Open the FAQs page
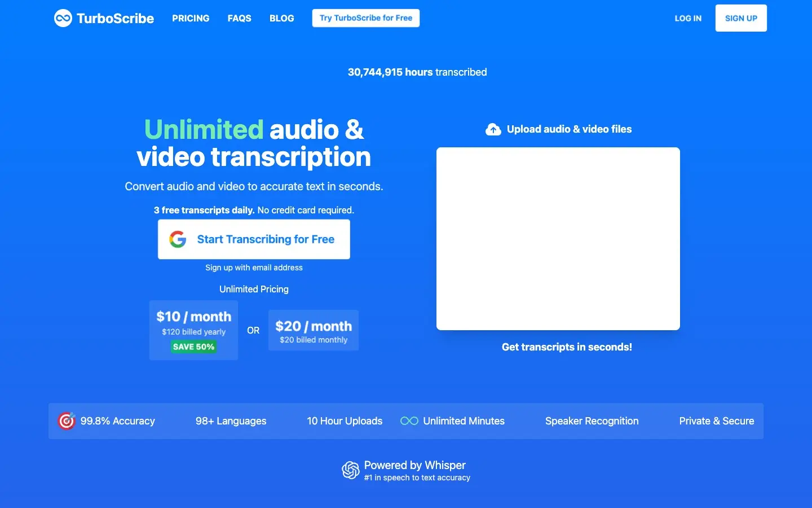This screenshot has height=508, width=812. [239, 18]
